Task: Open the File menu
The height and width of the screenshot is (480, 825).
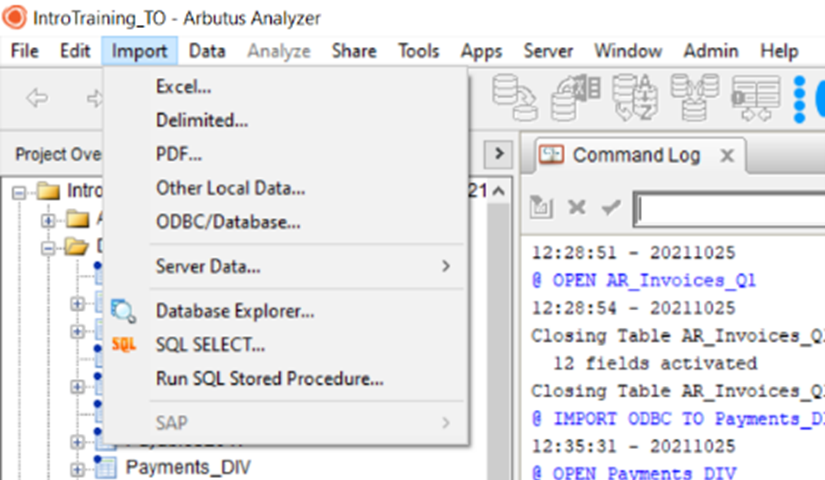Action: 24,51
